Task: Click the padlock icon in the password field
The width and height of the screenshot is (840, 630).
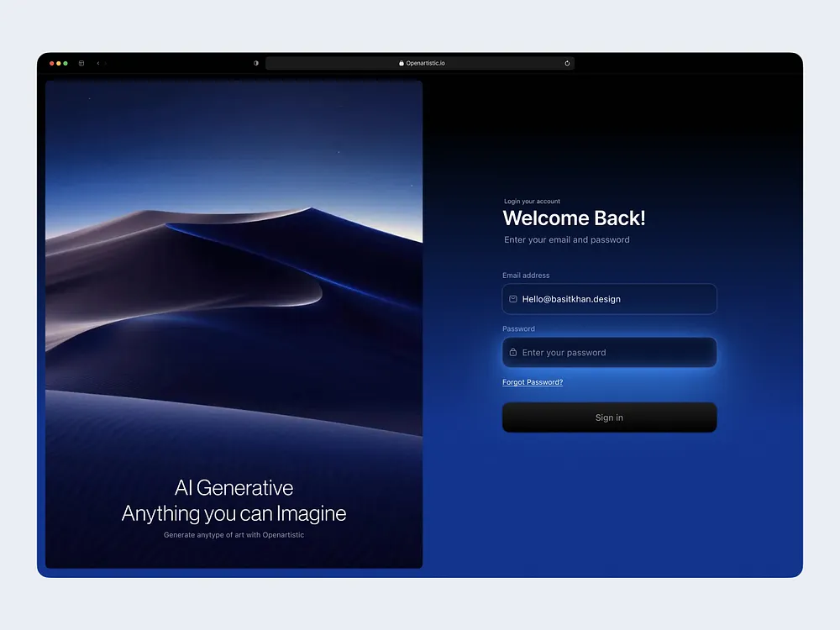Action: 512,353
